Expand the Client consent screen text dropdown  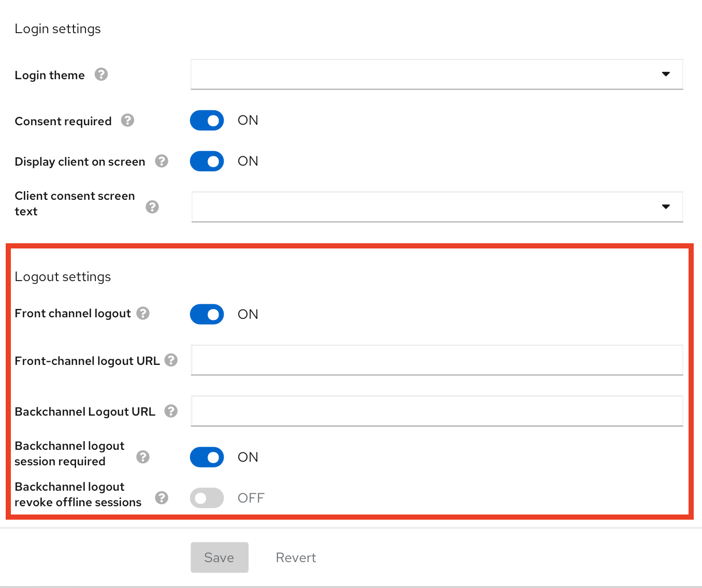666,207
